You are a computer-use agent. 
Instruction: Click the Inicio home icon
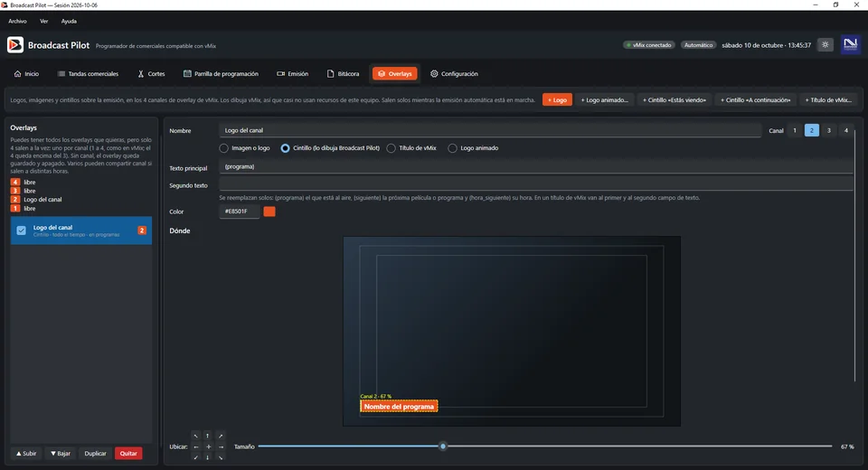coord(18,73)
